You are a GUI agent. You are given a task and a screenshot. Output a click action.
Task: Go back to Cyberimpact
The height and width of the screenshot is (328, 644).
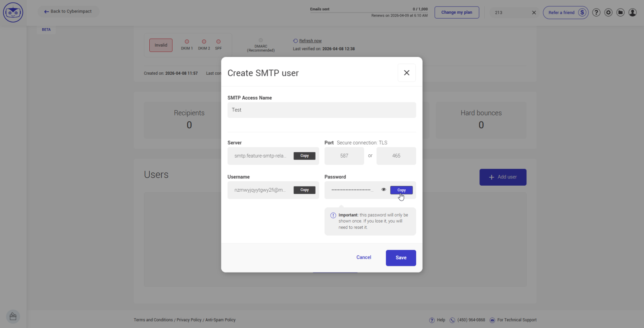[x=68, y=12]
